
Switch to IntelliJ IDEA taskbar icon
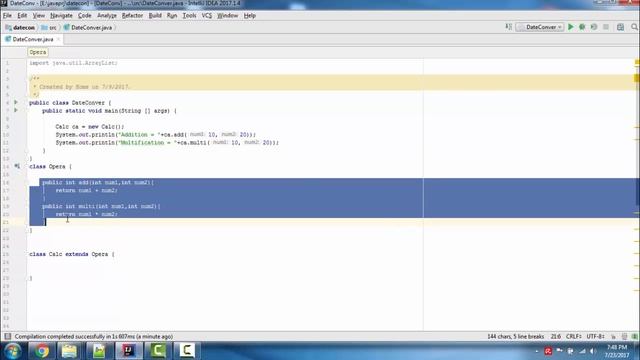pos(129,351)
